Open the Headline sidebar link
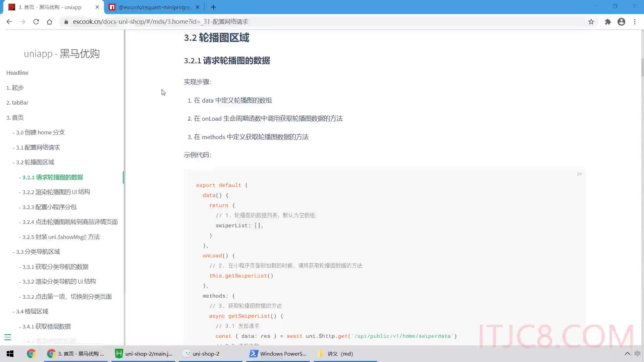 pos(17,73)
